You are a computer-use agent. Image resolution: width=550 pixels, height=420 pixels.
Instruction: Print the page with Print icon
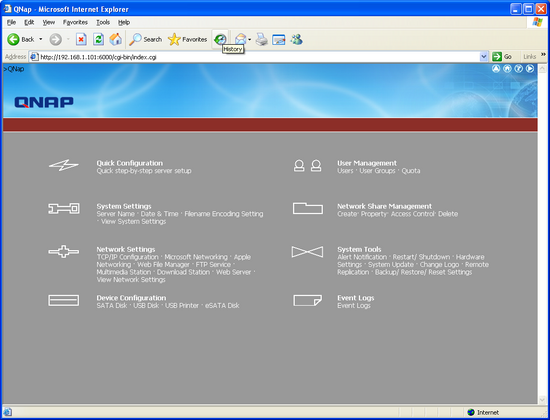point(262,39)
